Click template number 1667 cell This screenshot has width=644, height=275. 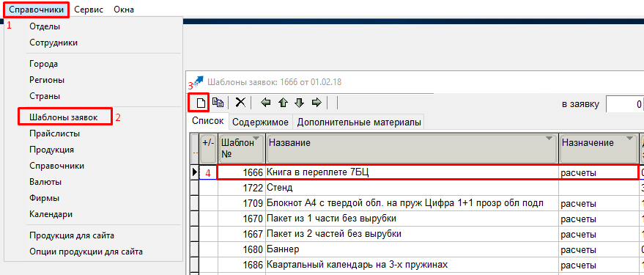242,234
